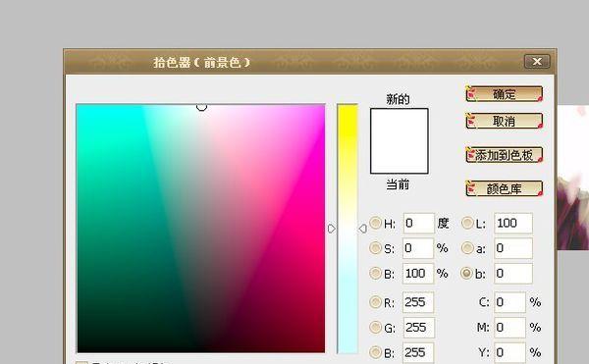
Task: Click the Y yellow percent field
Action: click(509, 353)
